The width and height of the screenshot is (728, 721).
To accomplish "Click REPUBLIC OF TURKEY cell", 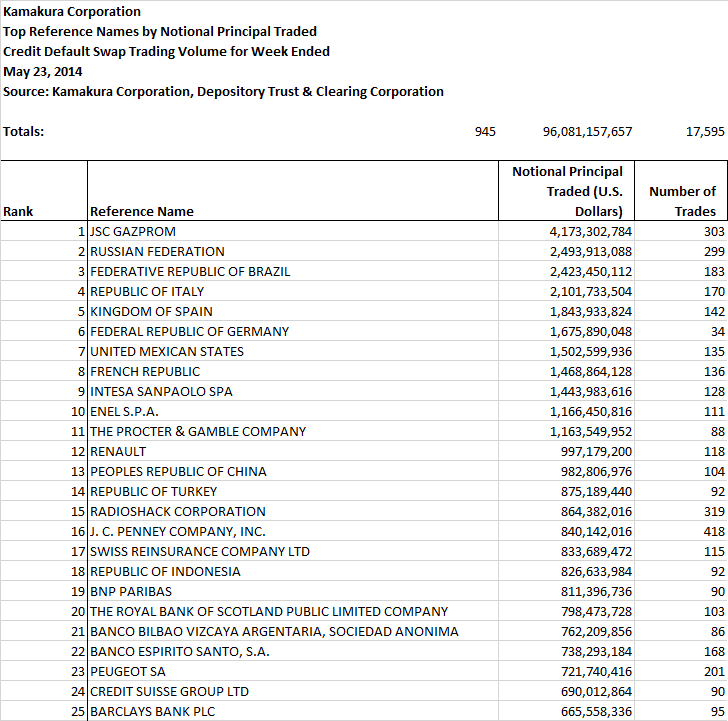I will point(293,491).
